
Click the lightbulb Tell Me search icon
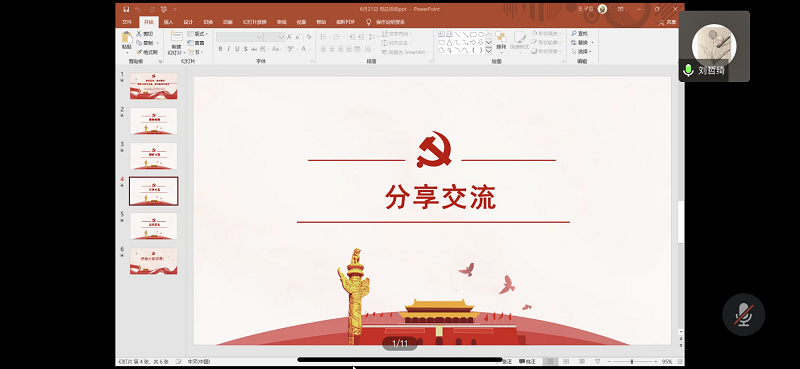368,22
